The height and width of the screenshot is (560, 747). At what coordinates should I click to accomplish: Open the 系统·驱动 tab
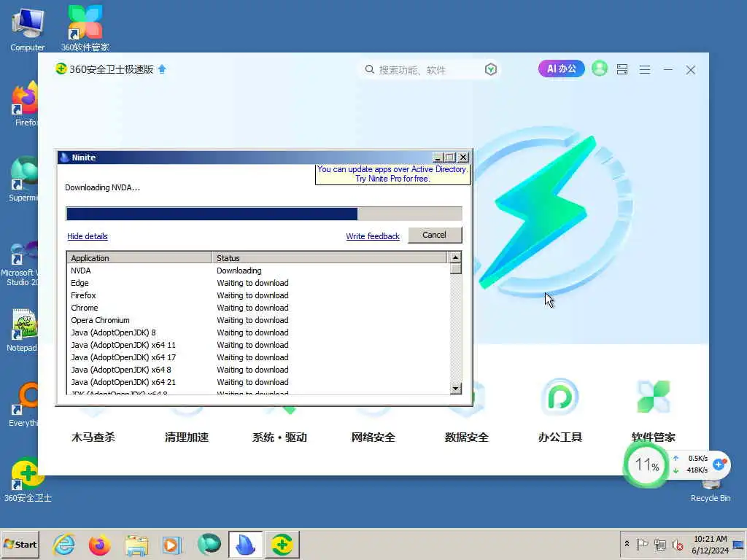[279, 437]
